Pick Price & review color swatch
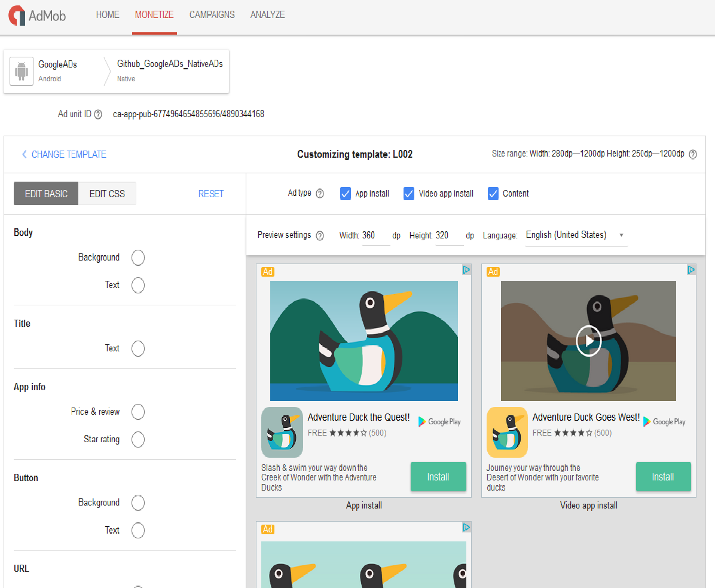This screenshot has width=715, height=588. tap(138, 412)
